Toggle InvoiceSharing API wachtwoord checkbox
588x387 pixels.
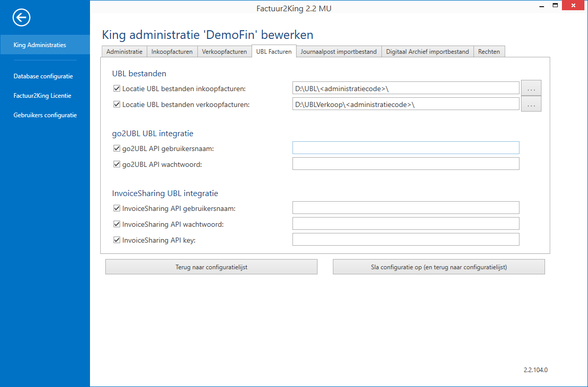pyautogui.click(x=117, y=224)
